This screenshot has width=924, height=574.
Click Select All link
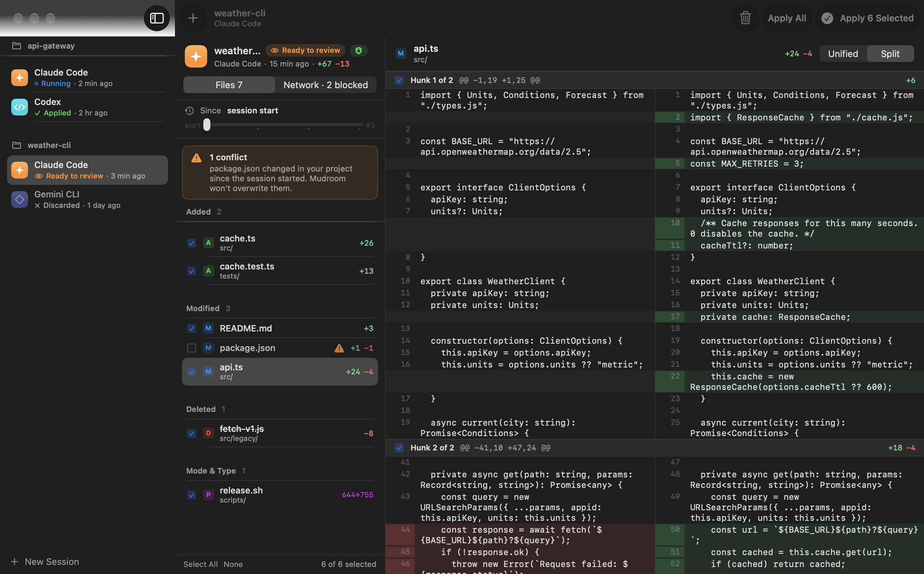tap(201, 564)
